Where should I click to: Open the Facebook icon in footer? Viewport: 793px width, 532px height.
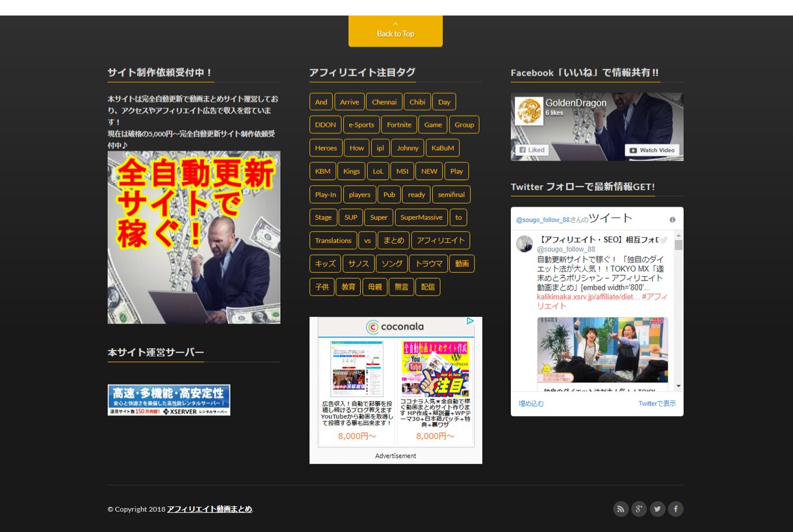pos(675,509)
